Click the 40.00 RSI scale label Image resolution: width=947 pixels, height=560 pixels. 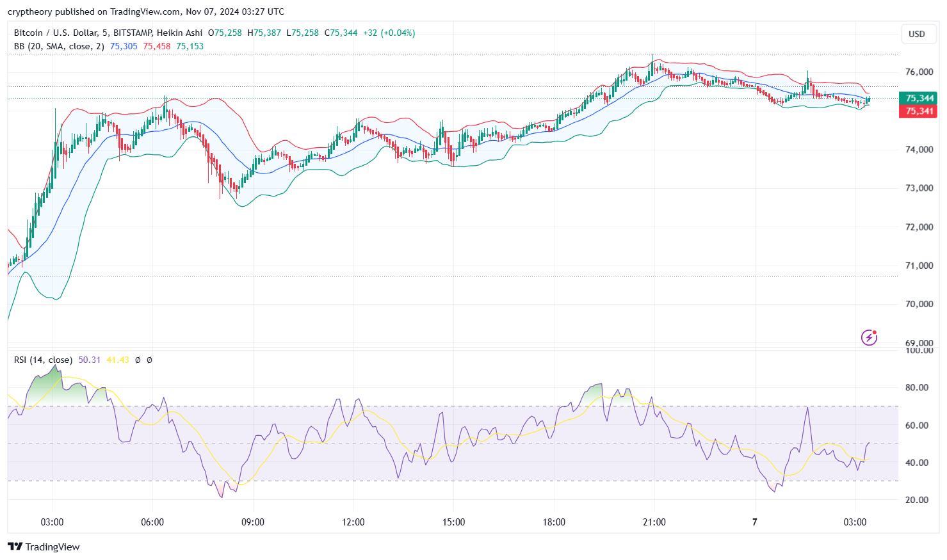[x=917, y=463]
